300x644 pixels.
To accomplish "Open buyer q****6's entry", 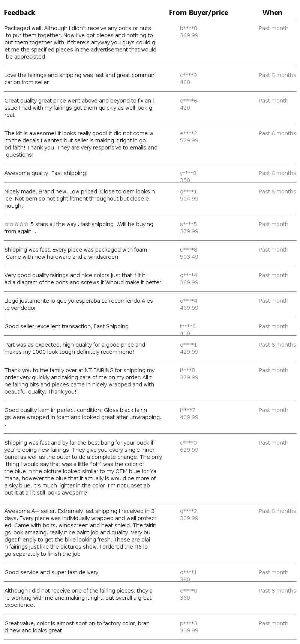I will [188, 101].
